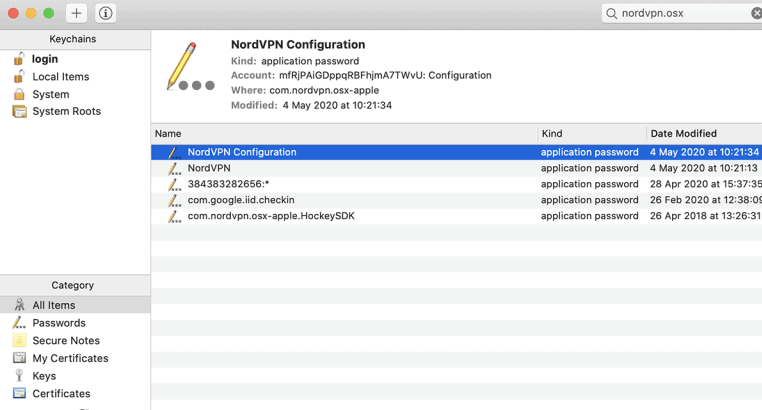Click the header Modified date 4 May 2020
This screenshot has width=762, height=410.
337,105
